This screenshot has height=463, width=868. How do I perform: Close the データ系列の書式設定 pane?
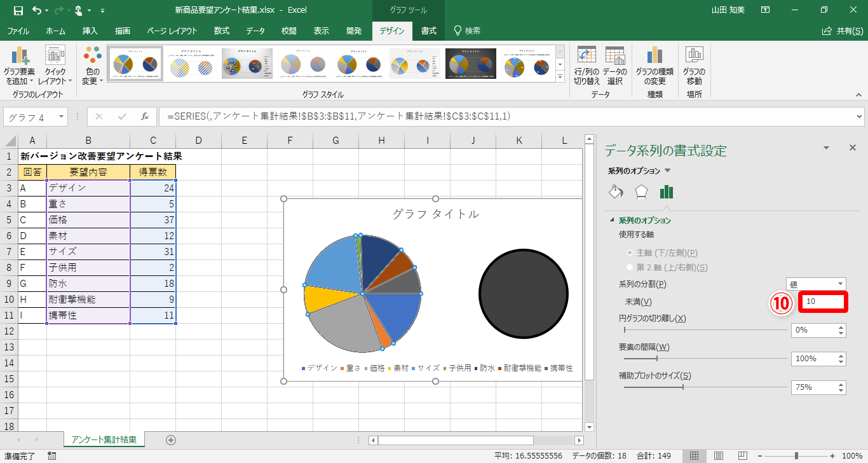tap(853, 148)
